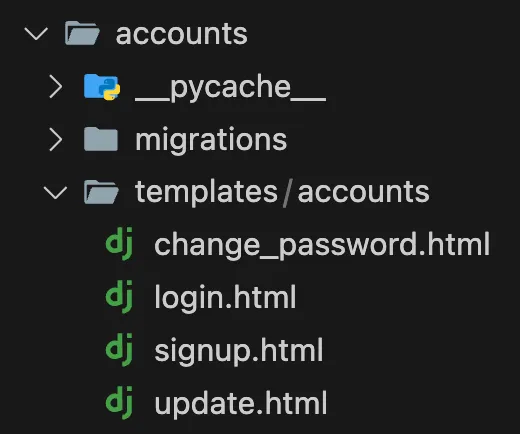Click the gray folder icon beside migrations
Viewport: 520px width, 434px height.
101,139
